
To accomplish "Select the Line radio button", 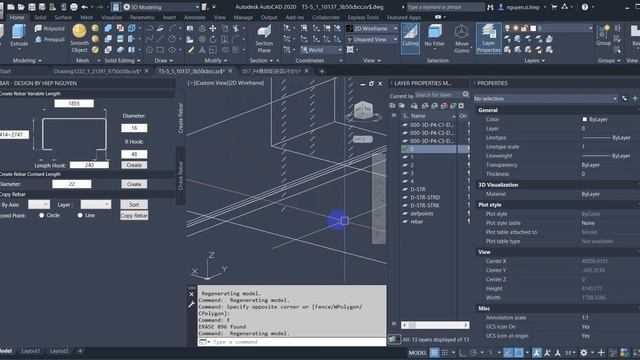I will [x=80, y=215].
